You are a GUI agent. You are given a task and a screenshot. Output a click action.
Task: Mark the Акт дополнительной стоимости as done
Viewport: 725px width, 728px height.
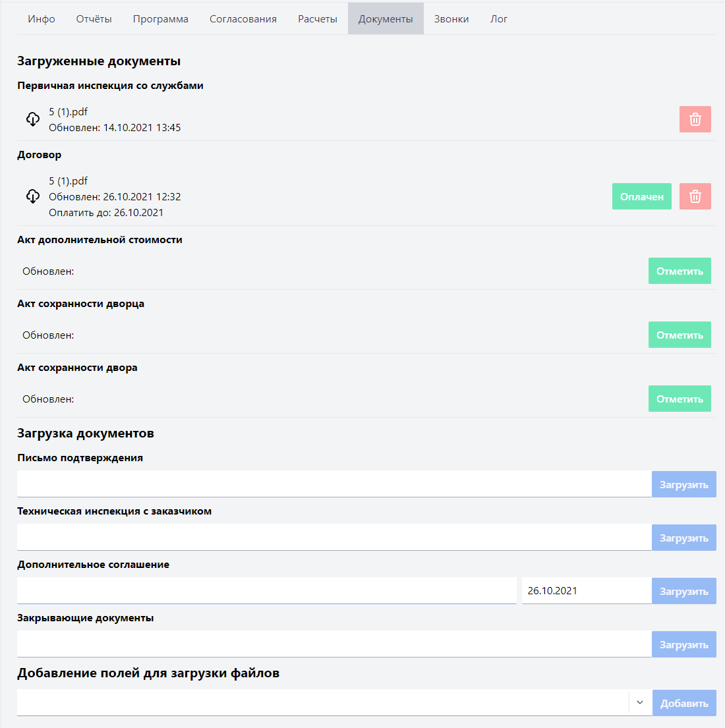point(680,271)
